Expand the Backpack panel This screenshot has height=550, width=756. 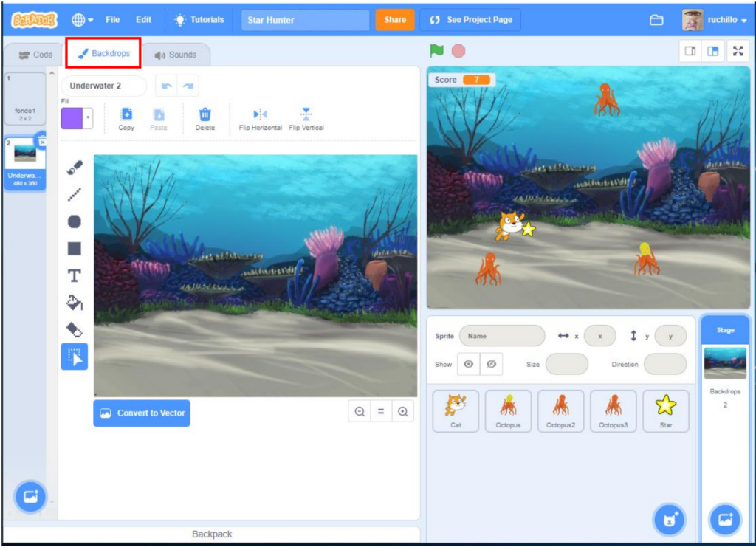212,534
